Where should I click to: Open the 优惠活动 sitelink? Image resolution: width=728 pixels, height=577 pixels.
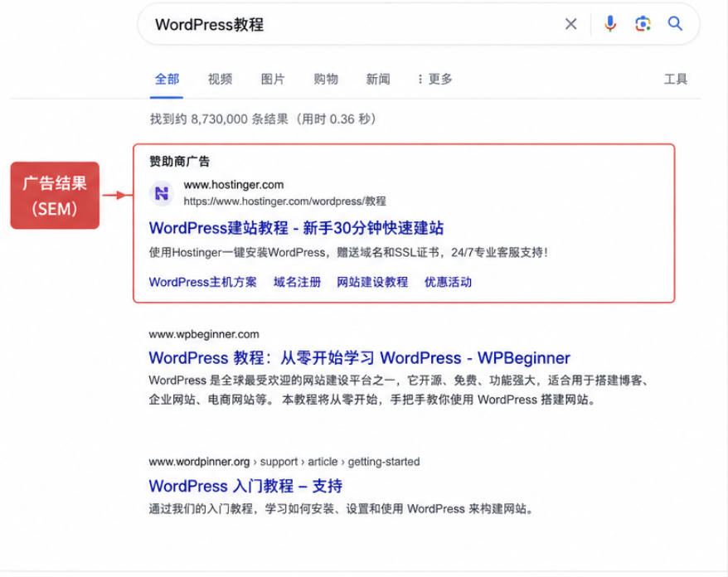pos(448,282)
